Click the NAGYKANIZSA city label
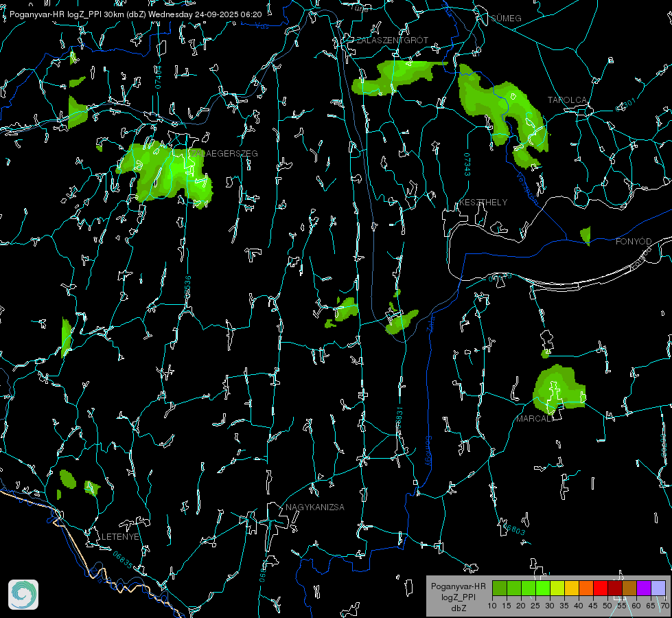 click(x=315, y=507)
